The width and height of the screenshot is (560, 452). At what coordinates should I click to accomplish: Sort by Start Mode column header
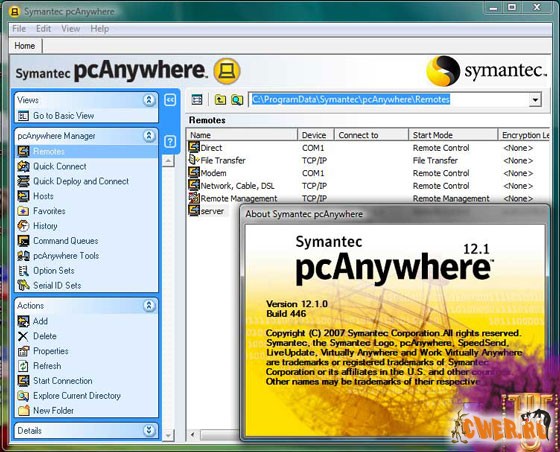tap(453, 135)
